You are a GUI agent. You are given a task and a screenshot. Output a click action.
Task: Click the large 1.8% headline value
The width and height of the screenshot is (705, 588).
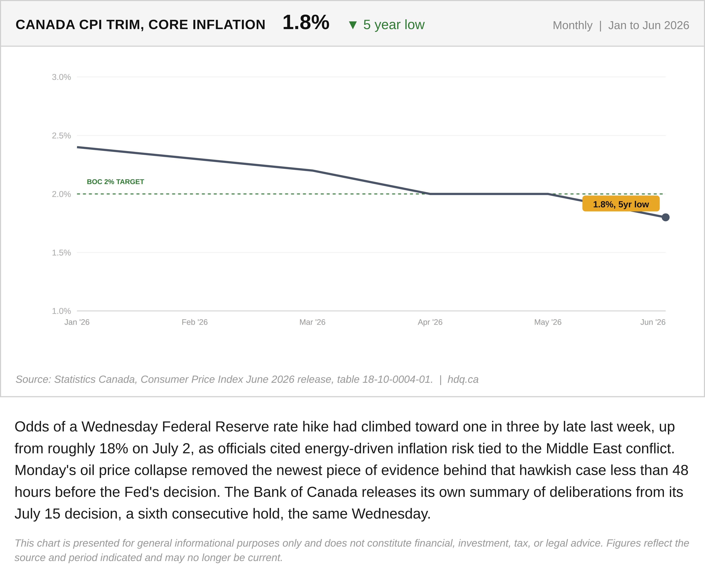point(306,23)
